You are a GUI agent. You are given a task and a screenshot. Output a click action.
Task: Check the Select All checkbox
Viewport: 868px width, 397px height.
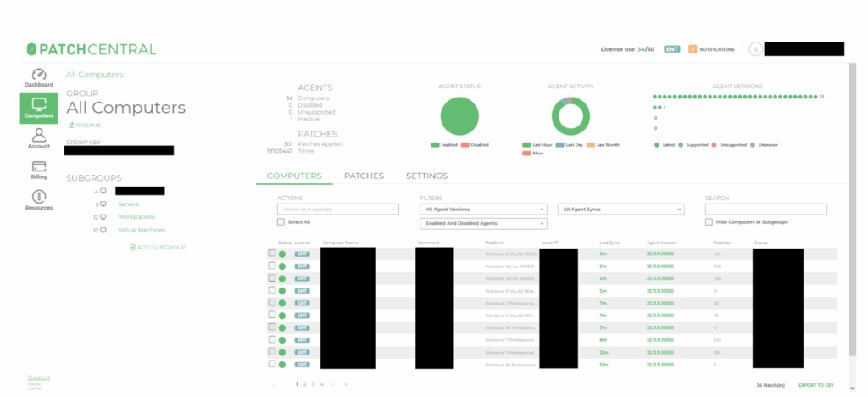pyautogui.click(x=281, y=222)
